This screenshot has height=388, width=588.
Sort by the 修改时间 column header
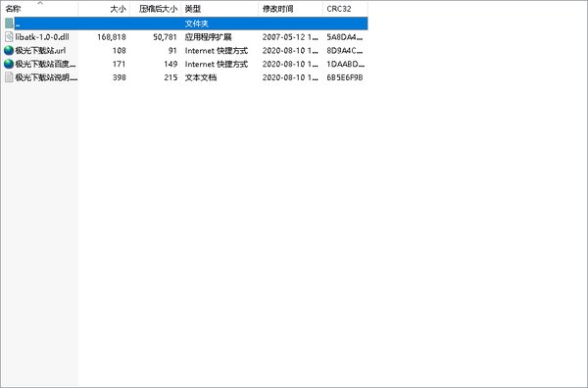[x=278, y=9]
